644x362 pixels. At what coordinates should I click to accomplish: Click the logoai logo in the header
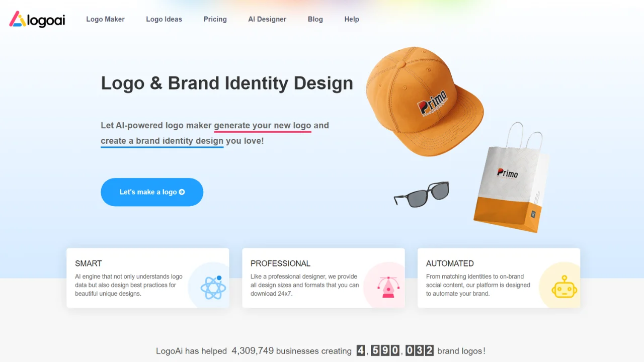37,19
